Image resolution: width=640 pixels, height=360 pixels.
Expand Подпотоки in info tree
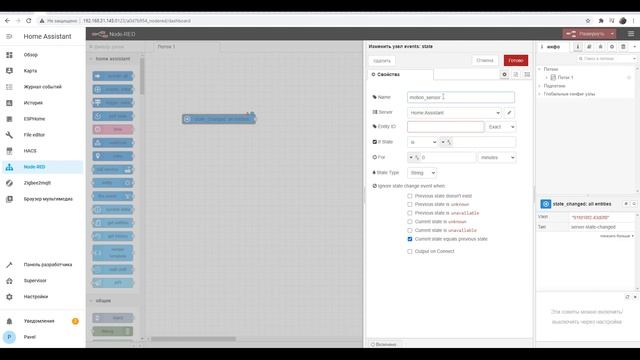540,86
